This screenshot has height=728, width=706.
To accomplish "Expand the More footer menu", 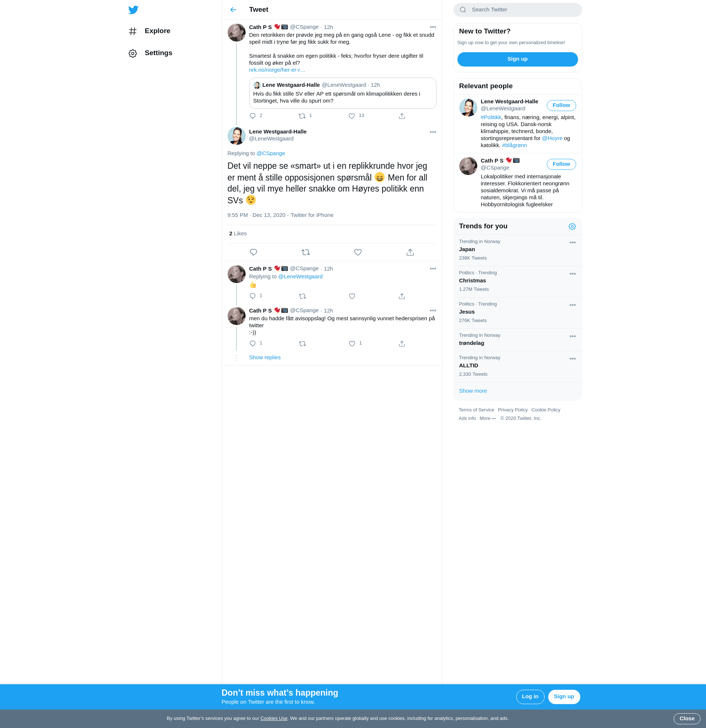I will 488,418.
